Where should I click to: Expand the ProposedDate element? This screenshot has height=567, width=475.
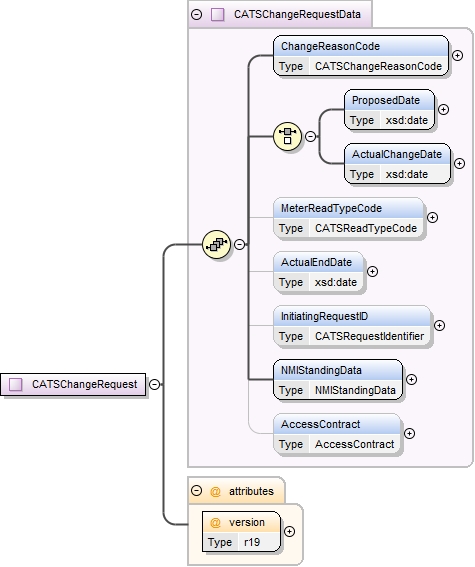pyautogui.click(x=444, y=109)
